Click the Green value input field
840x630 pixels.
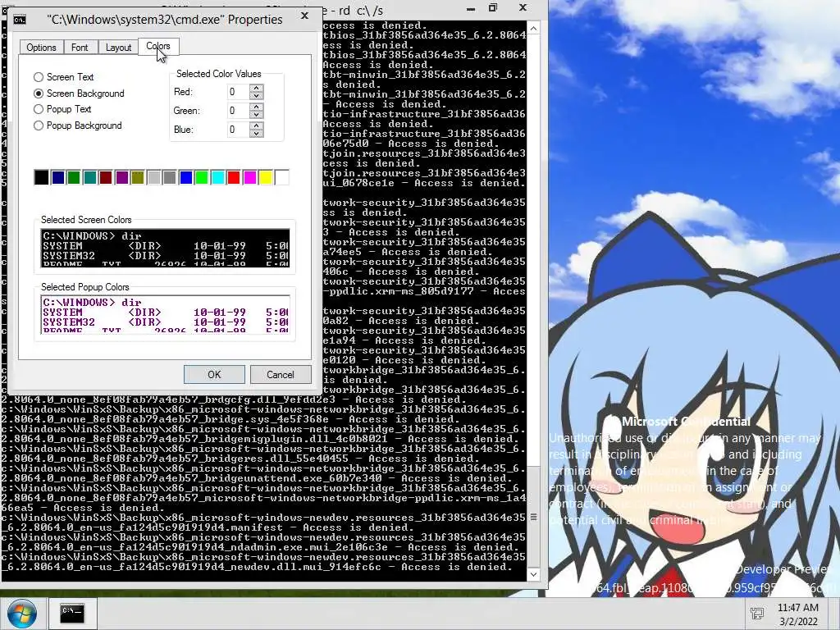239,111
